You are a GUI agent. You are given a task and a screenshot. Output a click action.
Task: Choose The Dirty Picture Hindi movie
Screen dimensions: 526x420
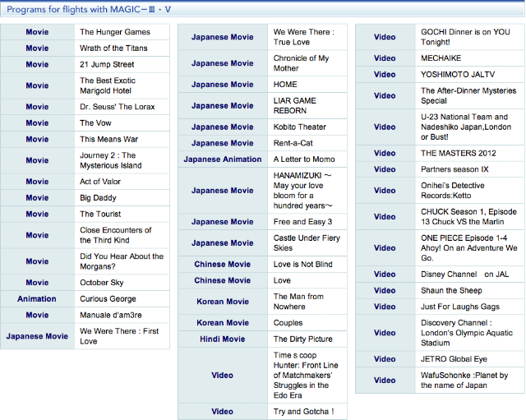click(x=302, y=339)
